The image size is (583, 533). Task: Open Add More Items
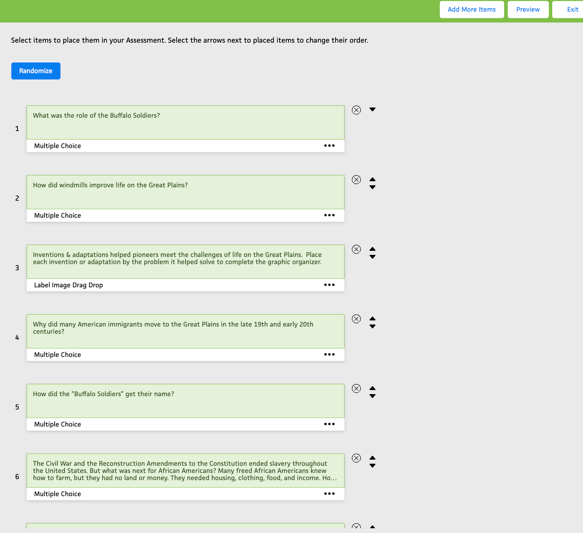(471, 9)
